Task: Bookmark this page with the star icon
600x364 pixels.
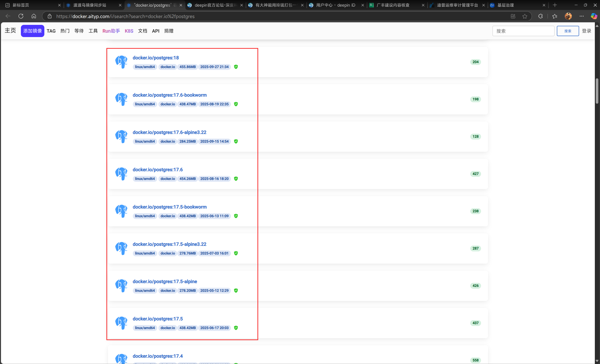Action: coord(525,16)
